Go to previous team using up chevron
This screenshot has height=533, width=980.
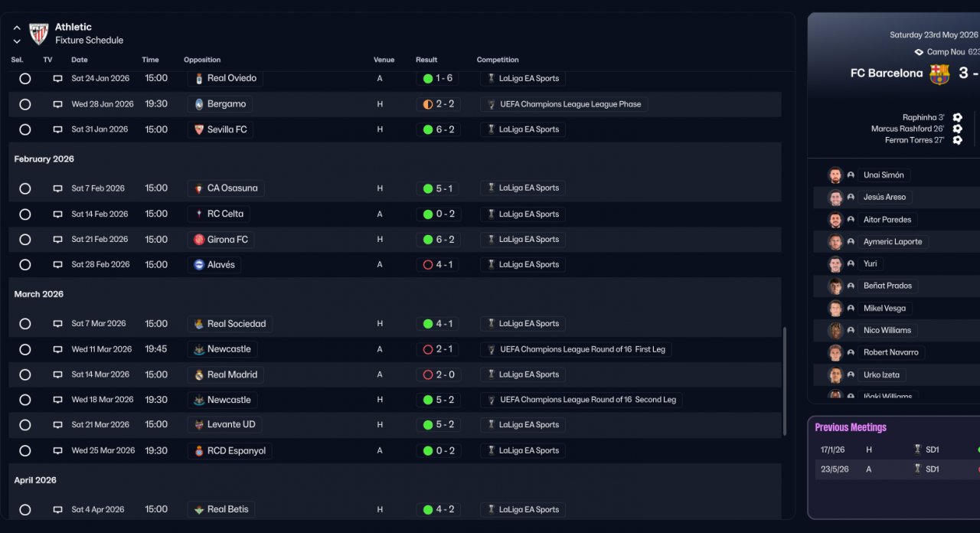[17, 28]
